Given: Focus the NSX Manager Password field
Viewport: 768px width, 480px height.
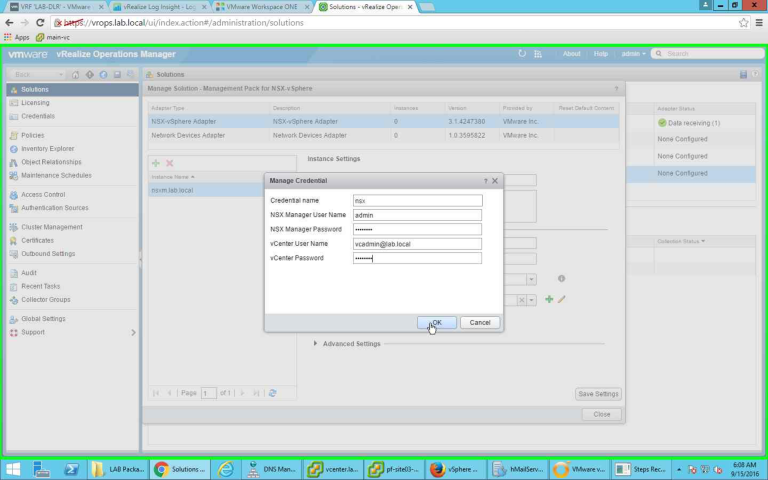Looking at the screenshot, I should tap(417, 229).
